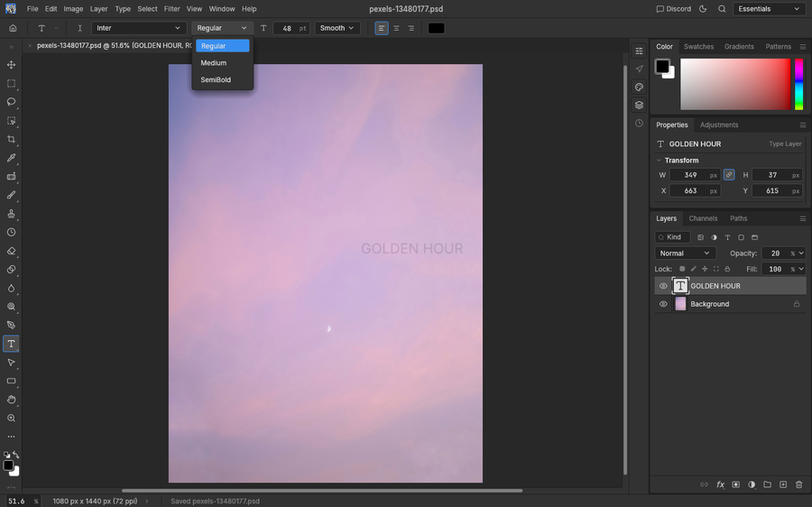Screen dimensions: 812x507
Task: Collapse the Regular font style dropdown
Action: [x=222, y=28]
